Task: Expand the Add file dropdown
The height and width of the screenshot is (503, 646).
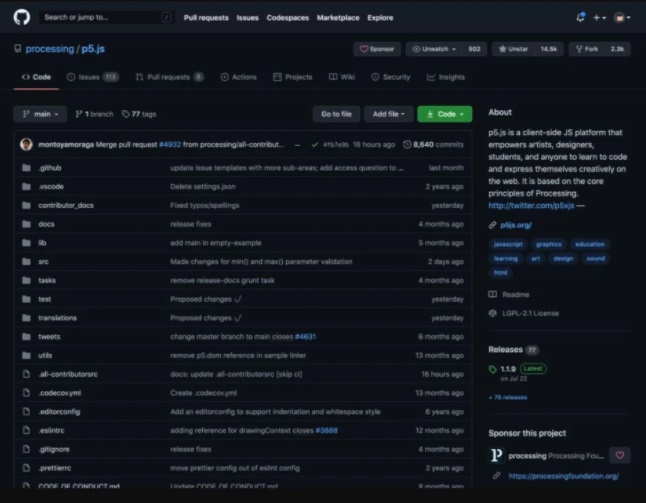Action: coord(389,114)
